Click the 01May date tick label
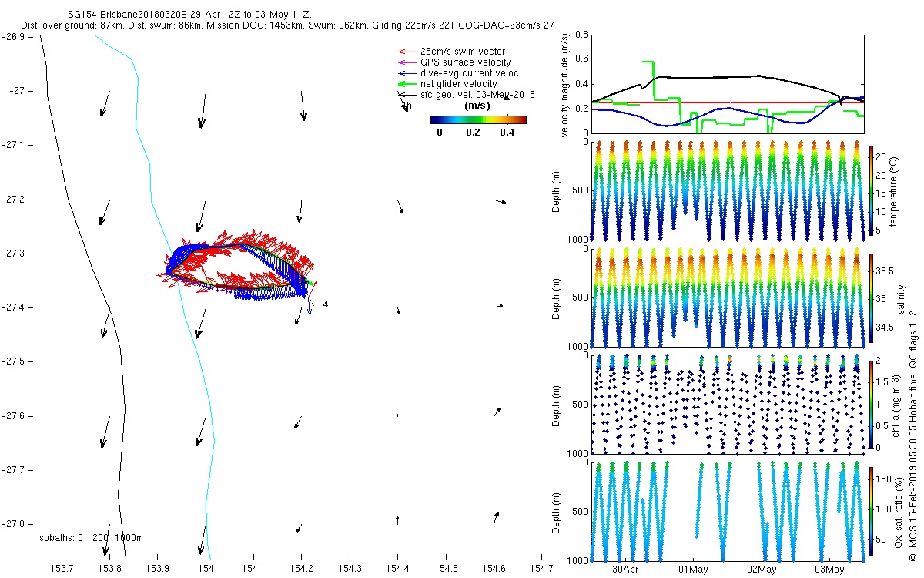 (693, 570)
